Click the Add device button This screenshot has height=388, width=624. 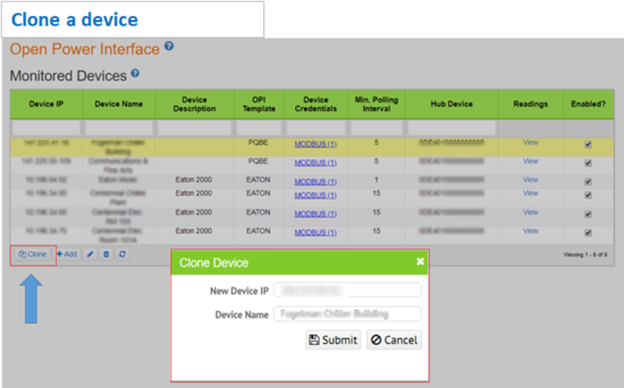click(x=67, y=254)
